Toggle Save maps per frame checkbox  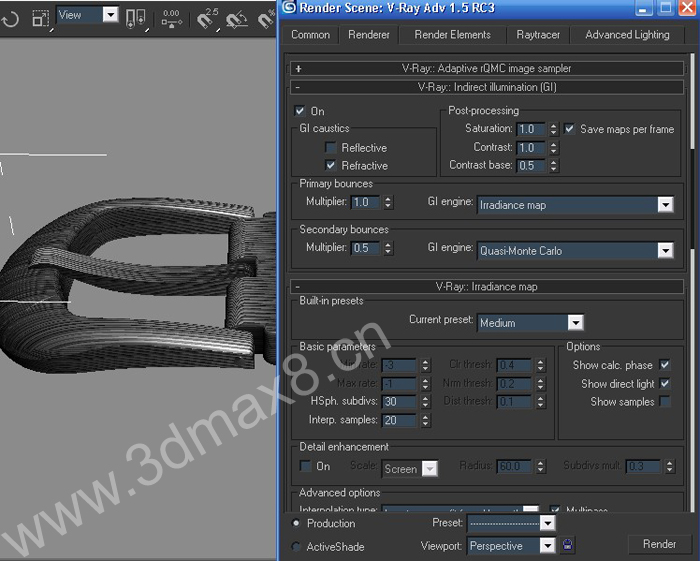[x=569, y=129]
